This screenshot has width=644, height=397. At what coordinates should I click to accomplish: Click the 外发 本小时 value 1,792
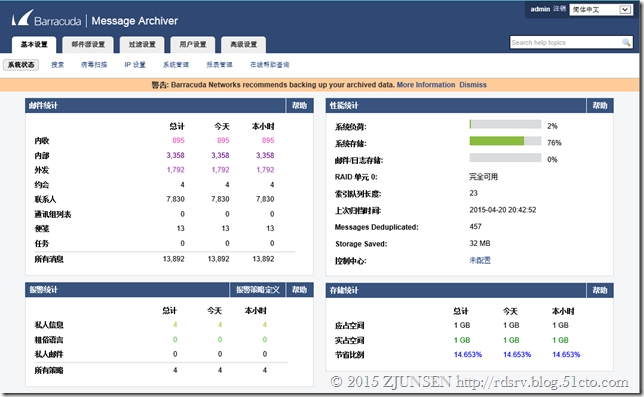(265, 170)
